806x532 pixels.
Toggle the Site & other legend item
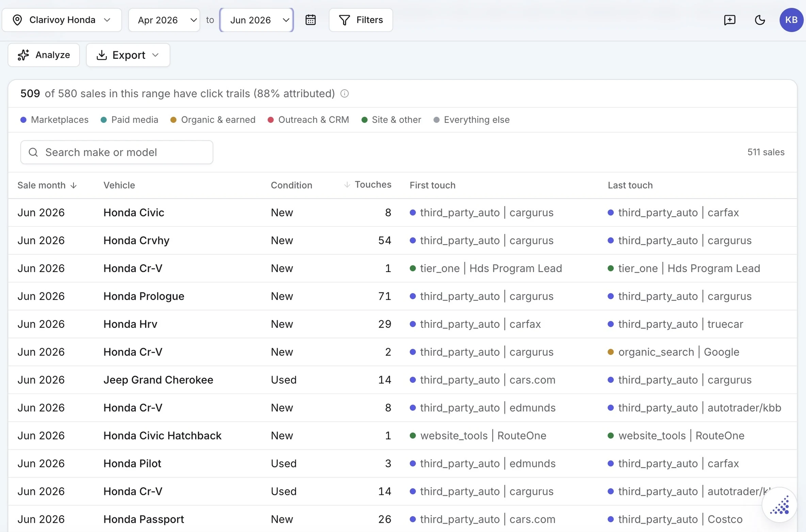pyautogui.click(x=391, y=120)
